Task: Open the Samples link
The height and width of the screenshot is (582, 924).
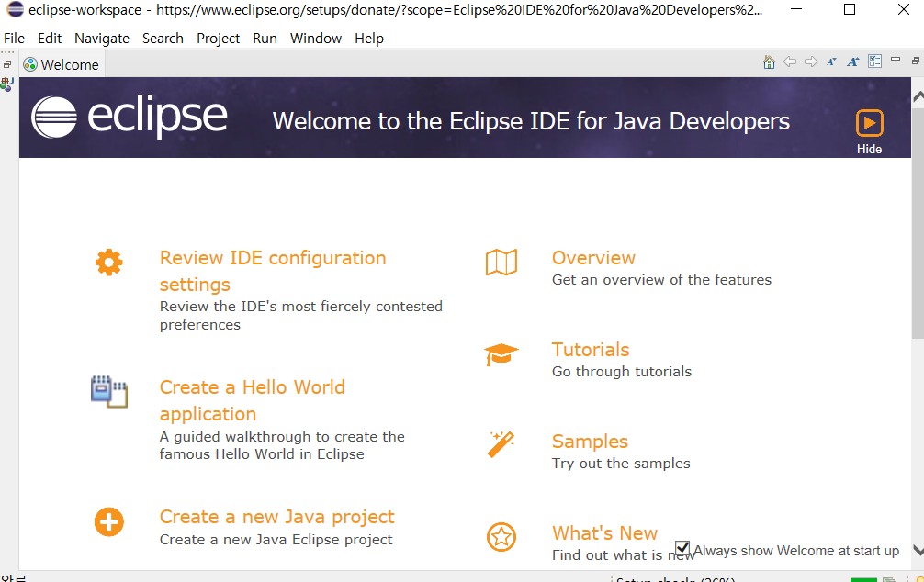Action: pos(590,442)
